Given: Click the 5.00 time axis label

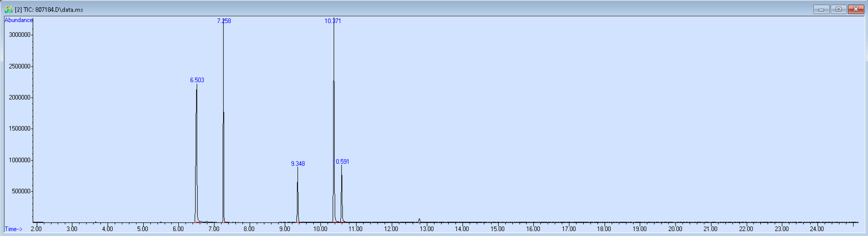Looking at the screenshot, I should pos(142,229).
